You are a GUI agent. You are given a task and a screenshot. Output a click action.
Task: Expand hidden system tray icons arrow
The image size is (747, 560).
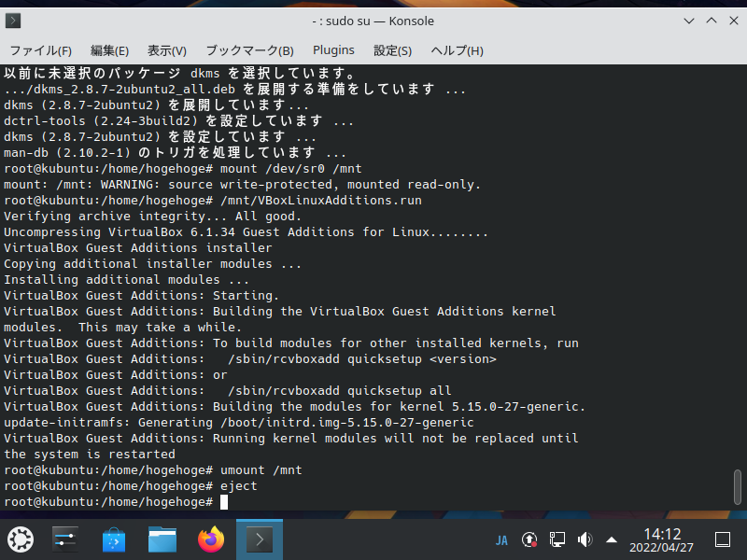(612, 540)
